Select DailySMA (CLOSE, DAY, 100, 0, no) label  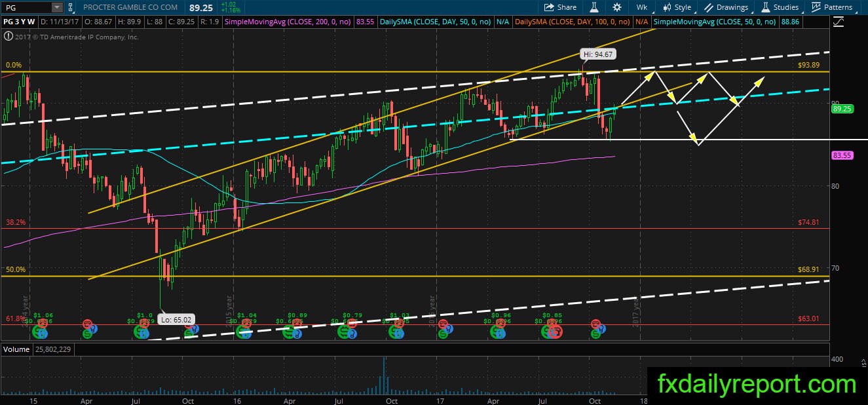click(574, 22)
